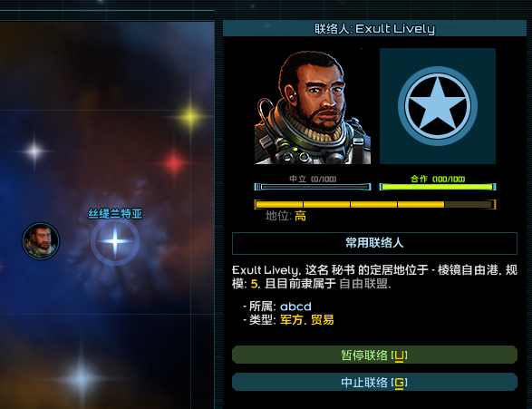Open the abcd affiliation link

(295, 307)
